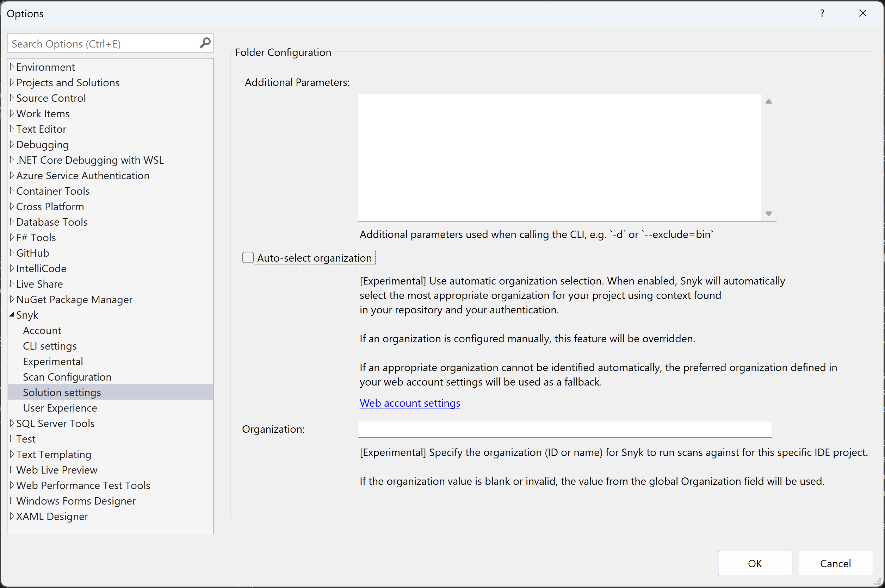Screen dimensions: 885x588
Task: Click the Organization text field
Action: 564,429
